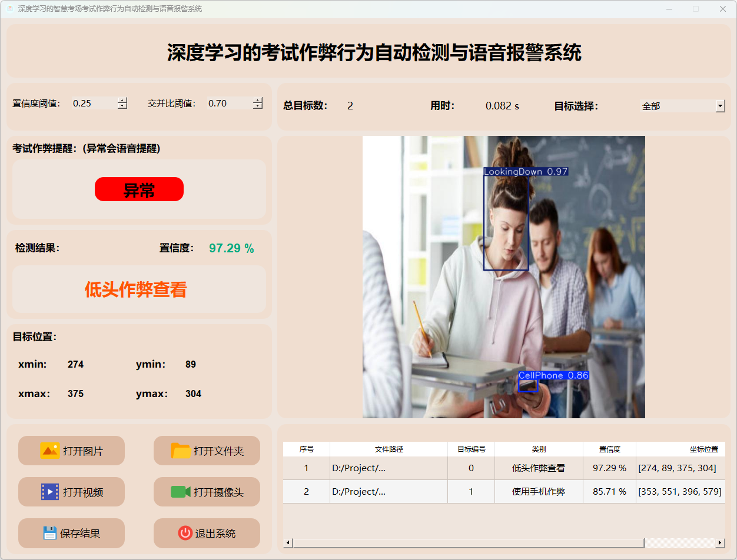Image resolution: width=737 pixels, height=560 pixels.
Task: Click the 文件路径 column header
Action: [x=389, y=449]
